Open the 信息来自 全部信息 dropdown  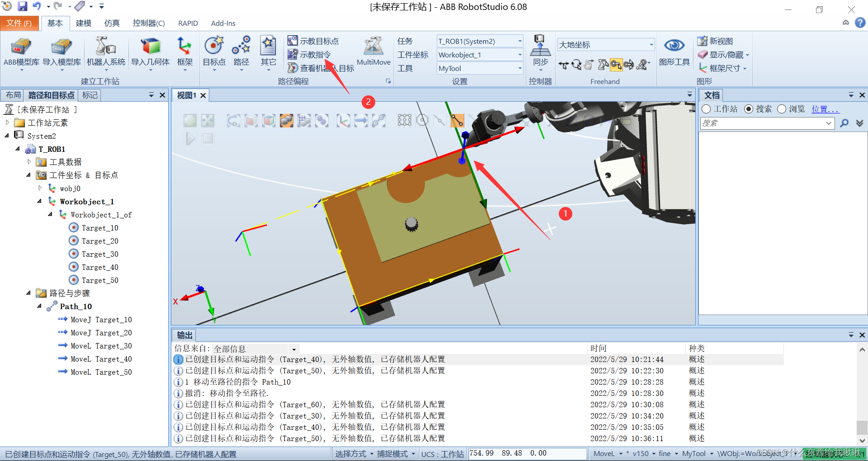[x=294, y=349]
